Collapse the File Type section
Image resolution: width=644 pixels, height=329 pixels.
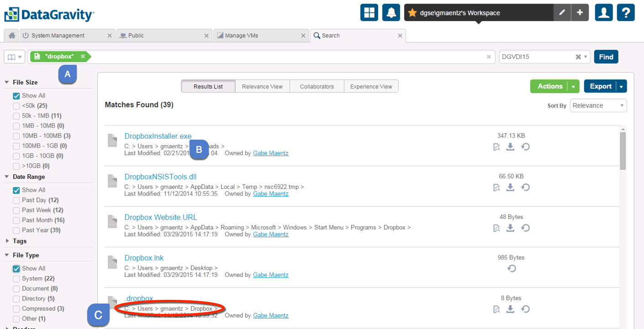[7, 256]
